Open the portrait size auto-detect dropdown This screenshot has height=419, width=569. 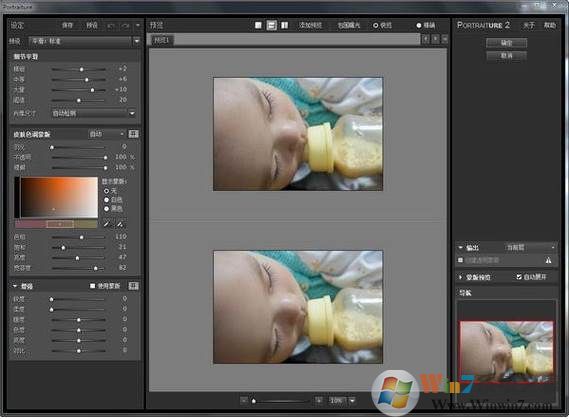pyautogui.click(x=132, y=113)
